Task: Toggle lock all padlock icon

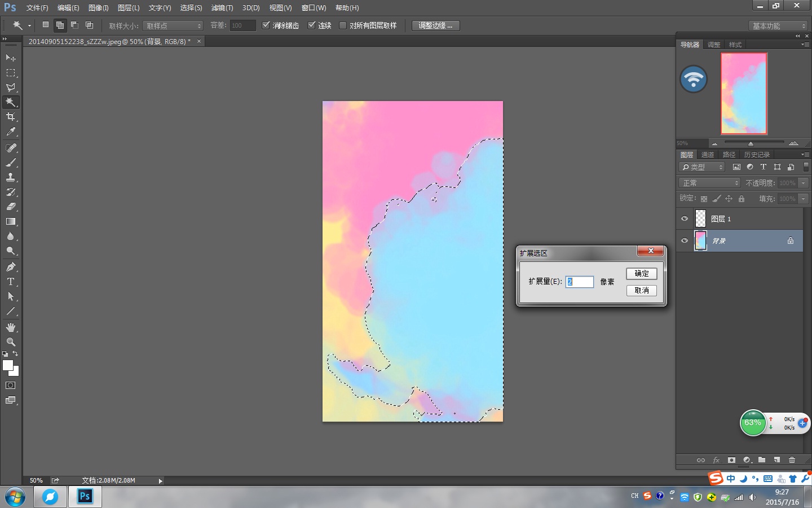Action: point(742,199)
